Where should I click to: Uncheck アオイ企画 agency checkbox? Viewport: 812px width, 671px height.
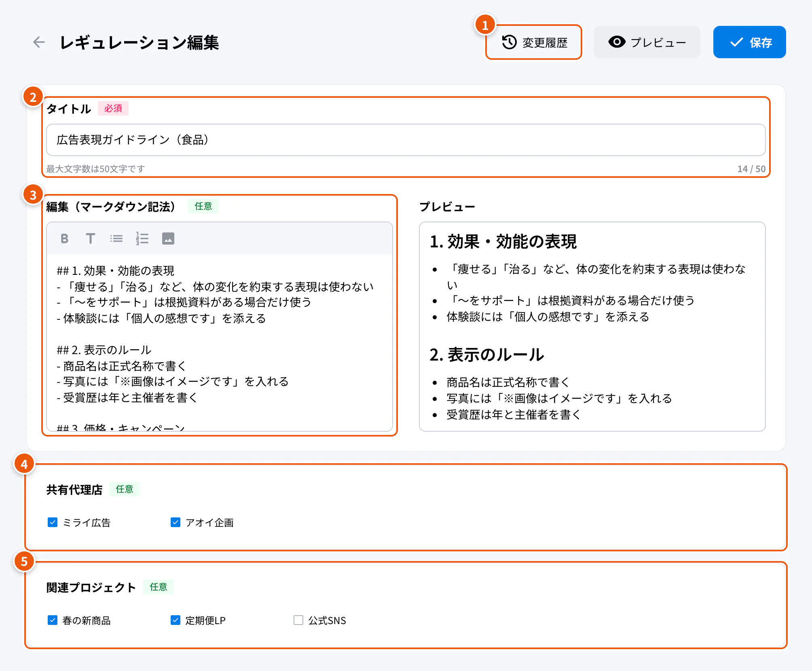click(176, 522)
